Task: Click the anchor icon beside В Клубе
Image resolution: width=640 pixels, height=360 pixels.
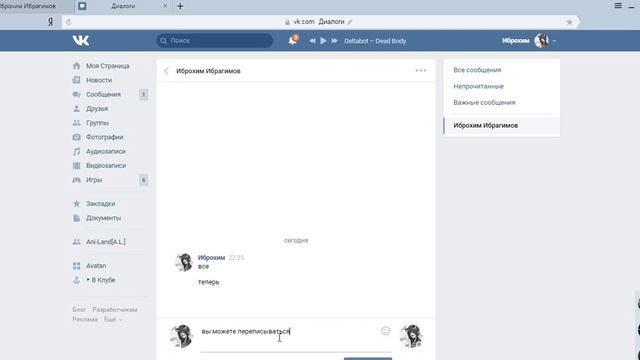Action: tap(76, 280)
